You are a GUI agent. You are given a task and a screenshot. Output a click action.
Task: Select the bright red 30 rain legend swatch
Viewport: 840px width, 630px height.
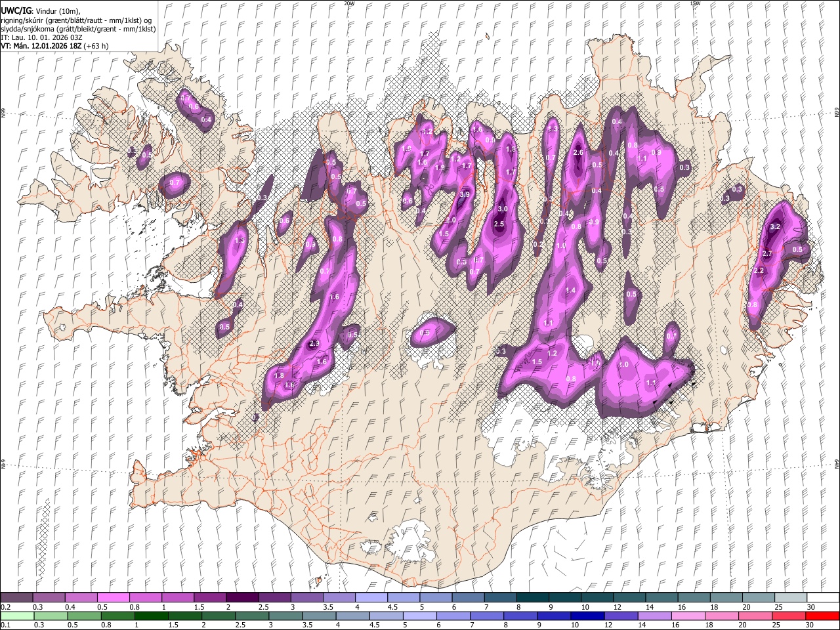822,616
